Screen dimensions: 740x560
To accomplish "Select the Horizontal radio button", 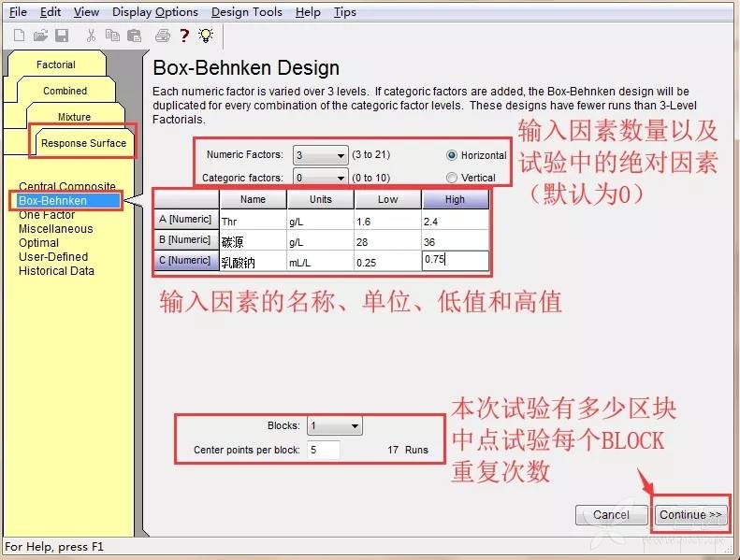I will coord(452,155).
